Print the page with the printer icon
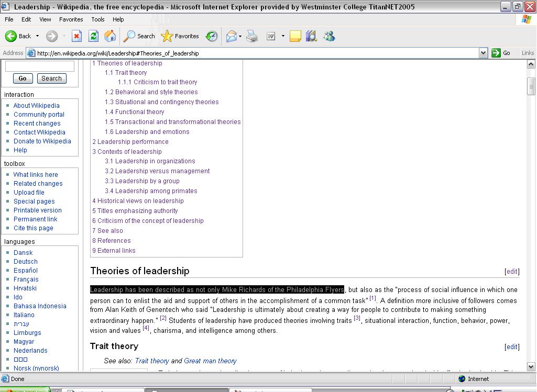The height and width of the screenshot is (392, 537). (x=253, y=36)
